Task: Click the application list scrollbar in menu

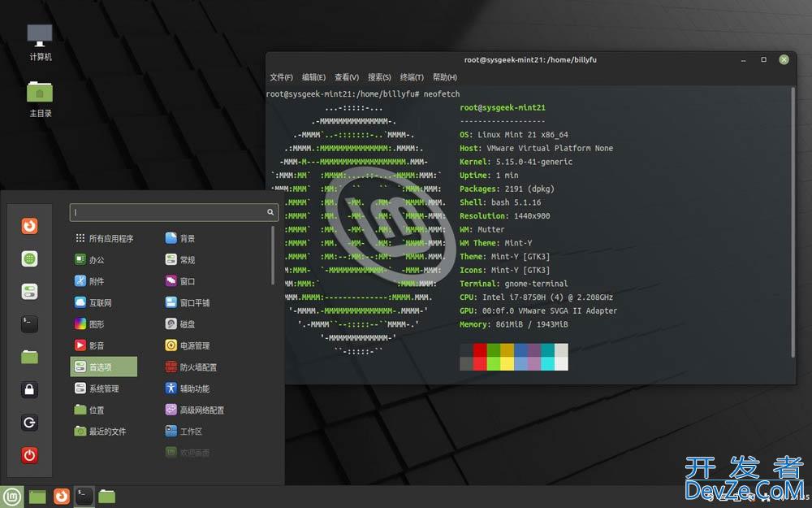Action: [x=272, y=255]
